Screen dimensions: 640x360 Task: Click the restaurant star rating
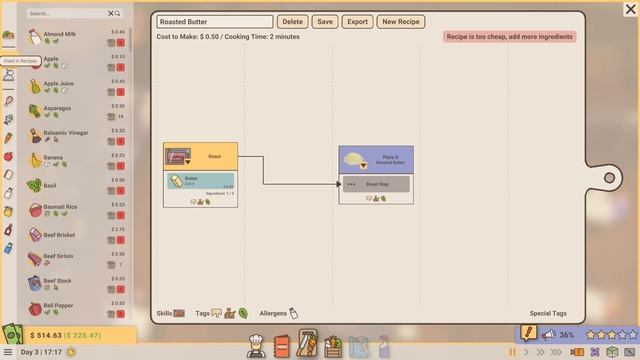(x=611, y=335)
